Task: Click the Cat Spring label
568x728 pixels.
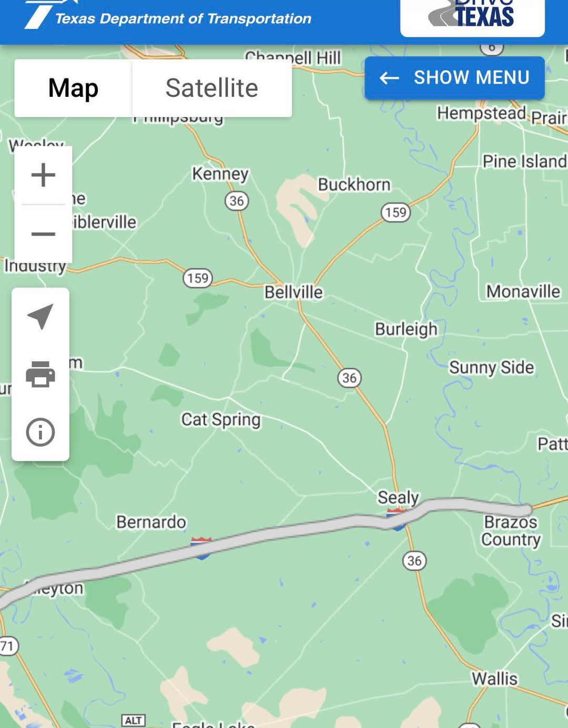Action: (x=221, y=420)
